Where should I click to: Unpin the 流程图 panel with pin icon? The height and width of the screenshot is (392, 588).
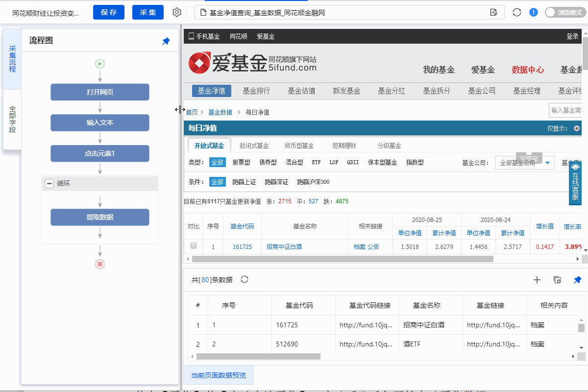tap(166, 42)
